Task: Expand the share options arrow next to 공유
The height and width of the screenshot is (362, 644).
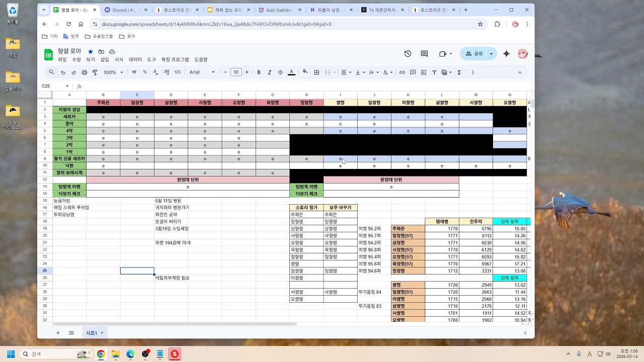Action: [491, 54]
